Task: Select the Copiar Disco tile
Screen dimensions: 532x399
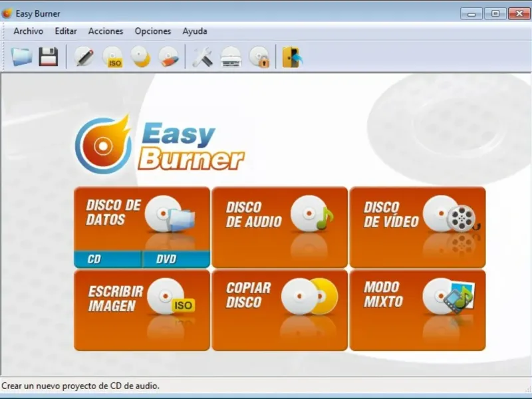Action: [279, 311]
